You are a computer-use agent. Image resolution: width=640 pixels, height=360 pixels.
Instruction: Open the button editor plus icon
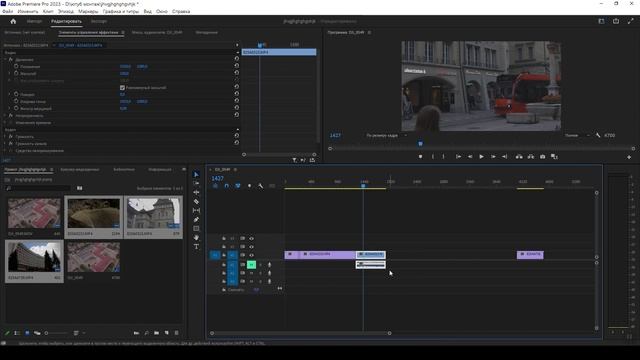pos(629,157)
